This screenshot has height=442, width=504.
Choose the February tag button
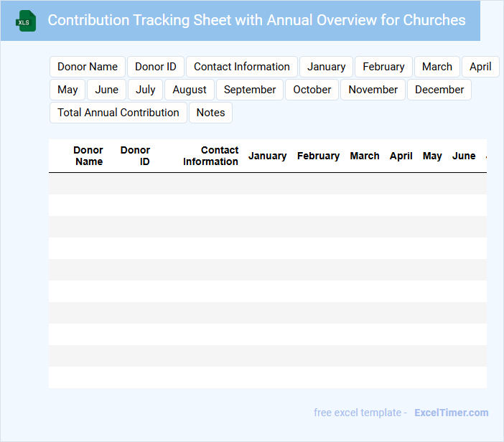(383, 67)
